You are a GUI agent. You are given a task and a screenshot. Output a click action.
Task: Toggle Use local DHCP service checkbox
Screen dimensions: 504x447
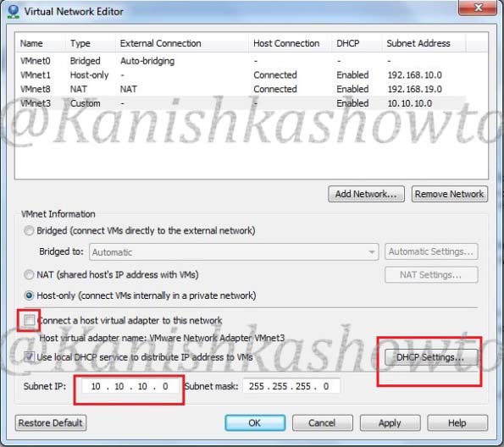coord(30,356)
